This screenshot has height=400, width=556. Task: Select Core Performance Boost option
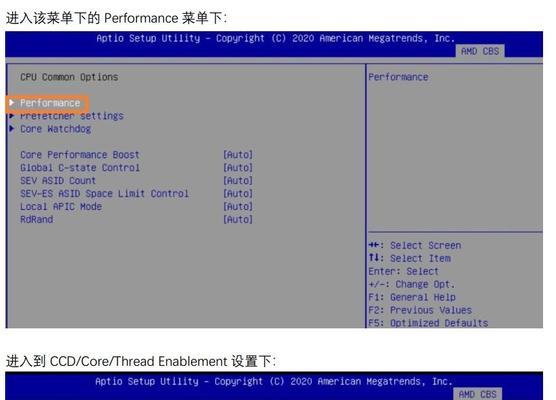[x=80, y=155]
